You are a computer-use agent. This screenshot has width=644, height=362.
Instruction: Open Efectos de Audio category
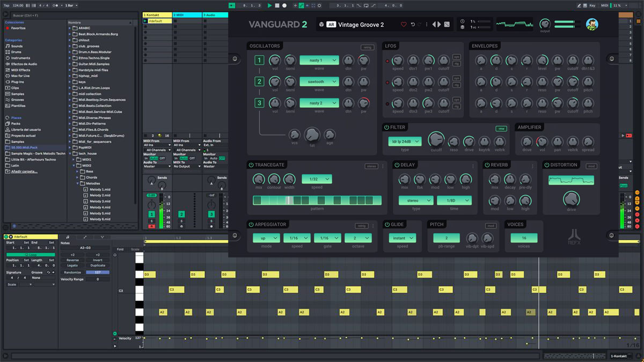tap(20, 64)
